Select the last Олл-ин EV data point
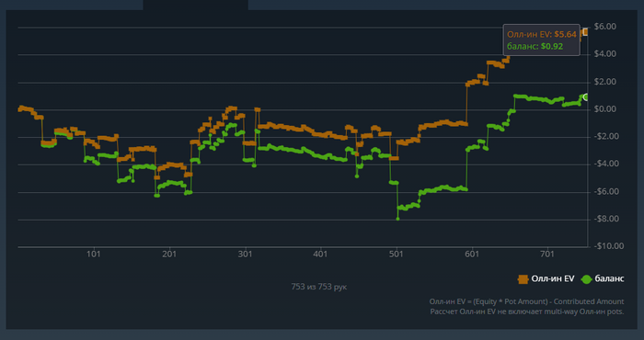This screenshot has height=340, width=644. [x=586, y=31]
